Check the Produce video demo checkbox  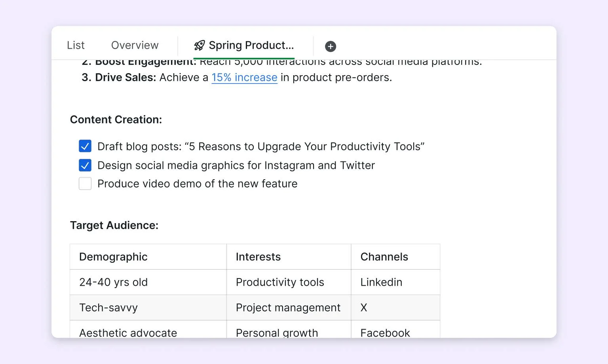(85, 184)
